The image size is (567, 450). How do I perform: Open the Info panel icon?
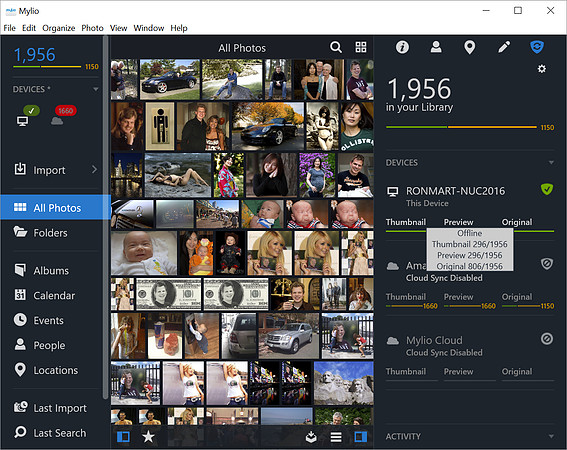[x=402, y=47]
